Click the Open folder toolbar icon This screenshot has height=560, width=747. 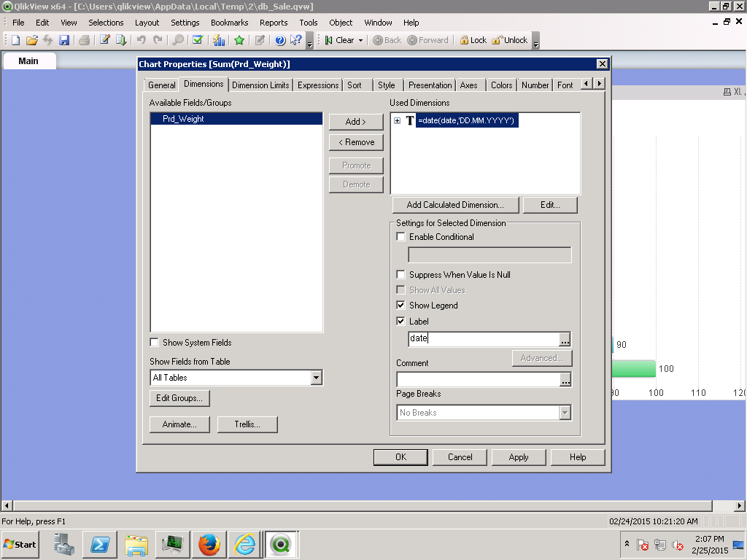31,40
